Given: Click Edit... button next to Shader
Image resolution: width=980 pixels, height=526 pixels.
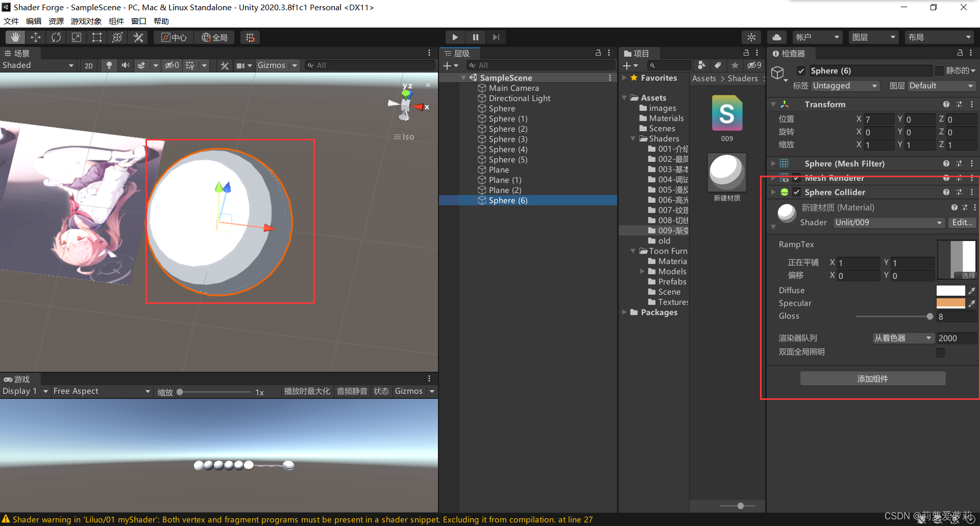Looking at the screenshot, I should pos(962,223).
